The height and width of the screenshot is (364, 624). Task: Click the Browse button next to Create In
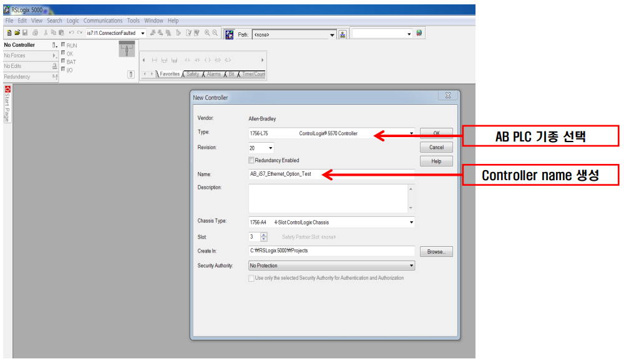pos(436,251)
